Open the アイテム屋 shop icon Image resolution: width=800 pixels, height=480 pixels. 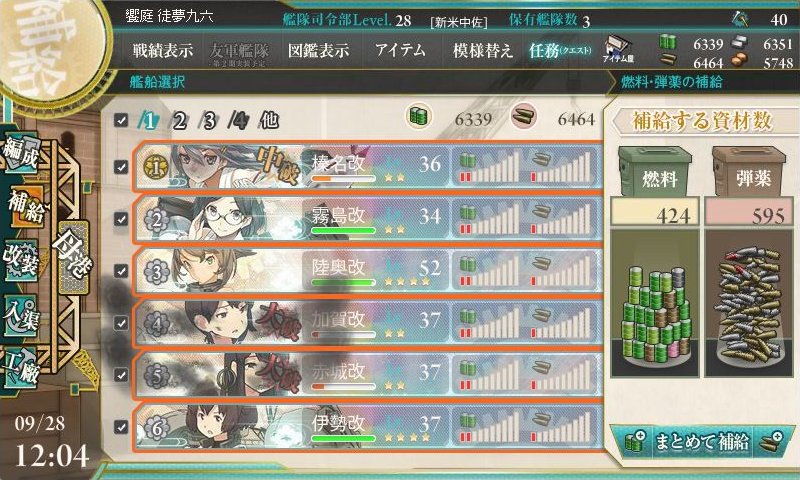click(617, 49)
